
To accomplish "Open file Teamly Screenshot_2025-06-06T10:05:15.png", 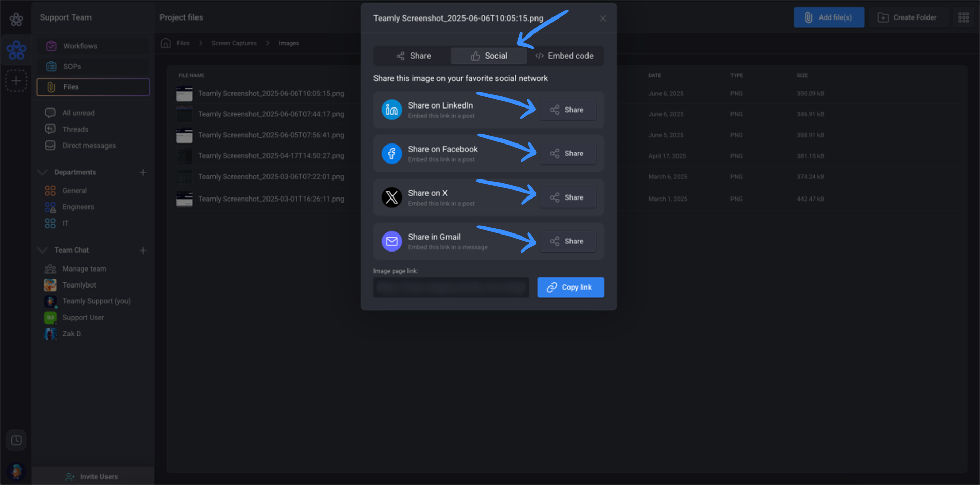I will click(271, 94).
